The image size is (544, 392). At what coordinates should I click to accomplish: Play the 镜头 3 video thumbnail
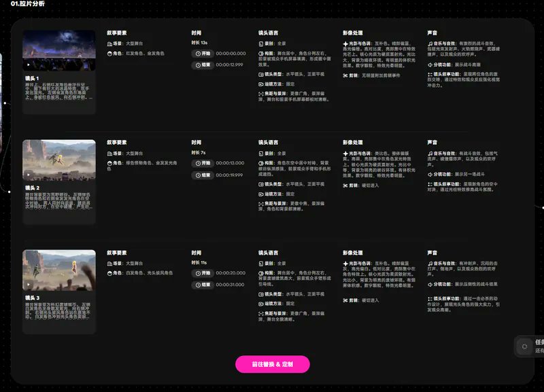click(x=59, y=270)
